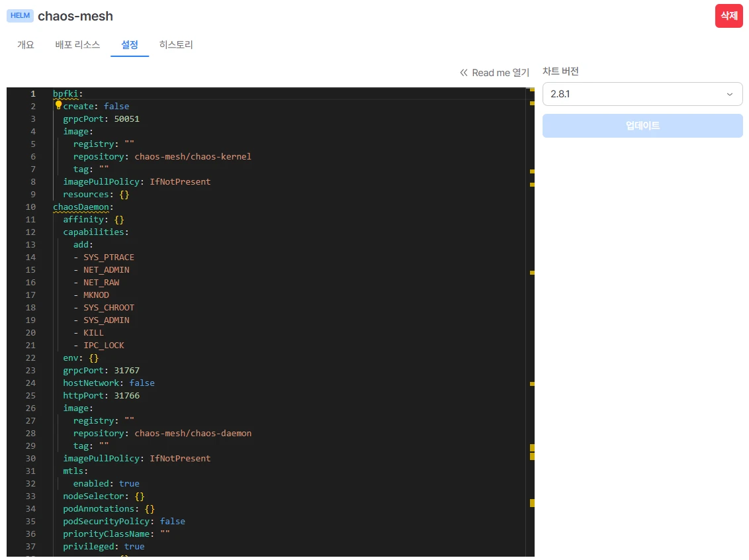Click the podSecurityPolicy false value

point(173,522)
